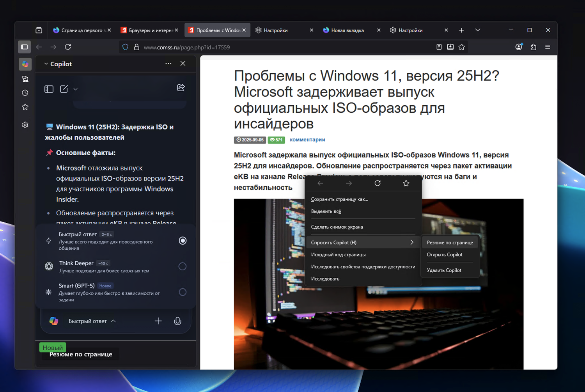Open the tracking protection shield in the address bar

point(125,47)
